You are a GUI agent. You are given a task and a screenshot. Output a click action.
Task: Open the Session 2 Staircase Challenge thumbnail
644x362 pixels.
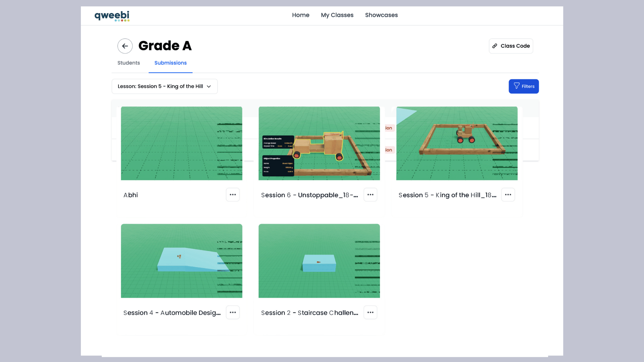(319, 261)
